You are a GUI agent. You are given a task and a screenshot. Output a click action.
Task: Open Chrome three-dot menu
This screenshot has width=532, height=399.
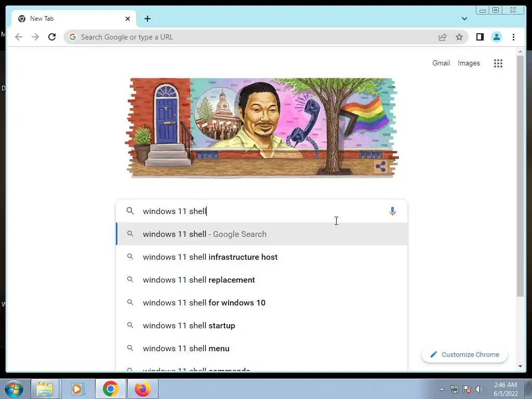pyautogui.click(x=513, y=37)
